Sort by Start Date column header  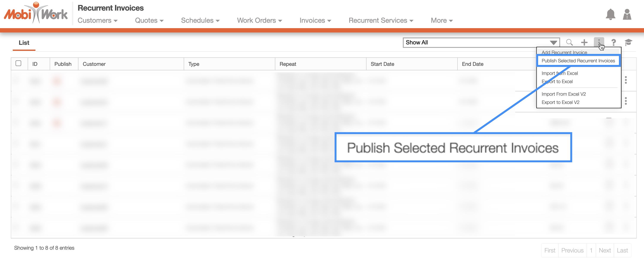382,64
